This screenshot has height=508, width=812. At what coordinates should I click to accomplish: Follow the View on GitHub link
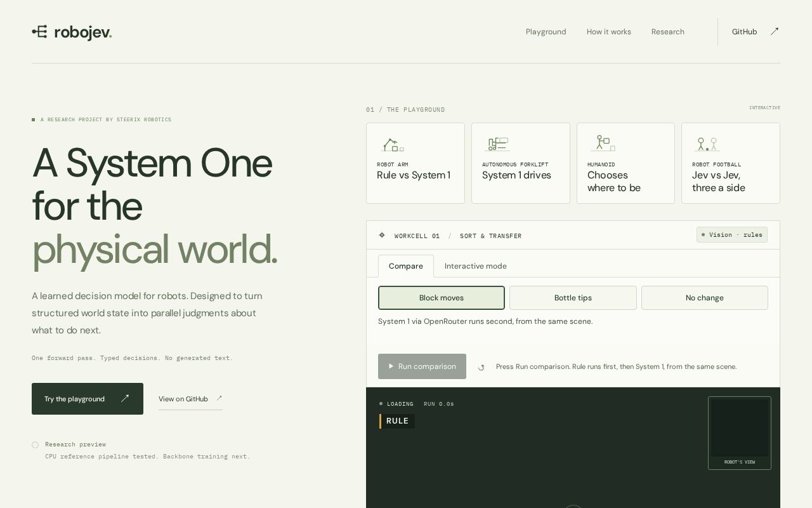point(190,399)
